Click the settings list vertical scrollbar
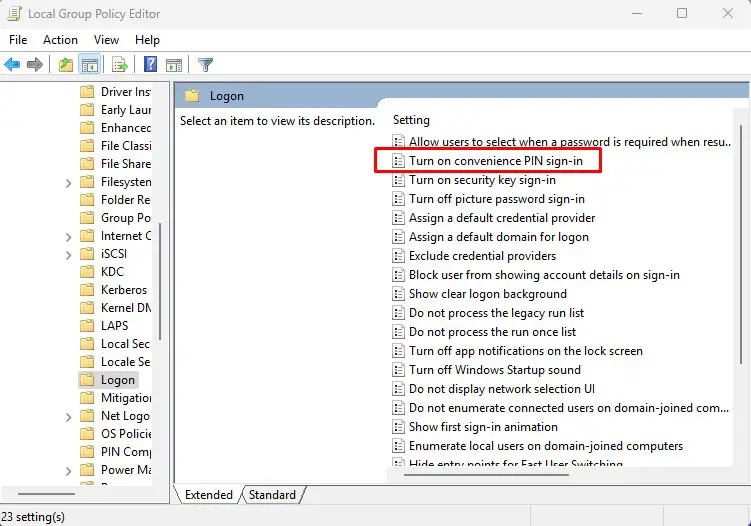Viewport: 751px width, 526px height. coord(741,244)
